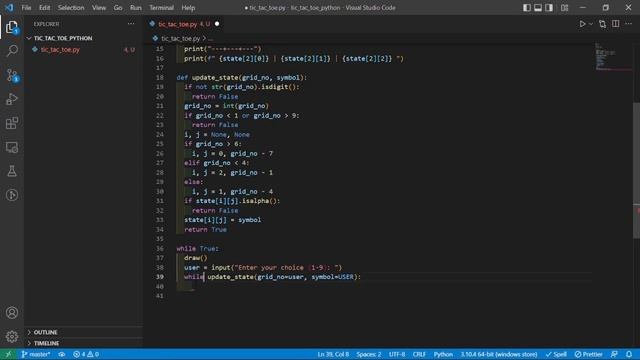Toggle the Secondary Side Bar layout
Viewport: 640px width, 360px height.
pos(549,8)
